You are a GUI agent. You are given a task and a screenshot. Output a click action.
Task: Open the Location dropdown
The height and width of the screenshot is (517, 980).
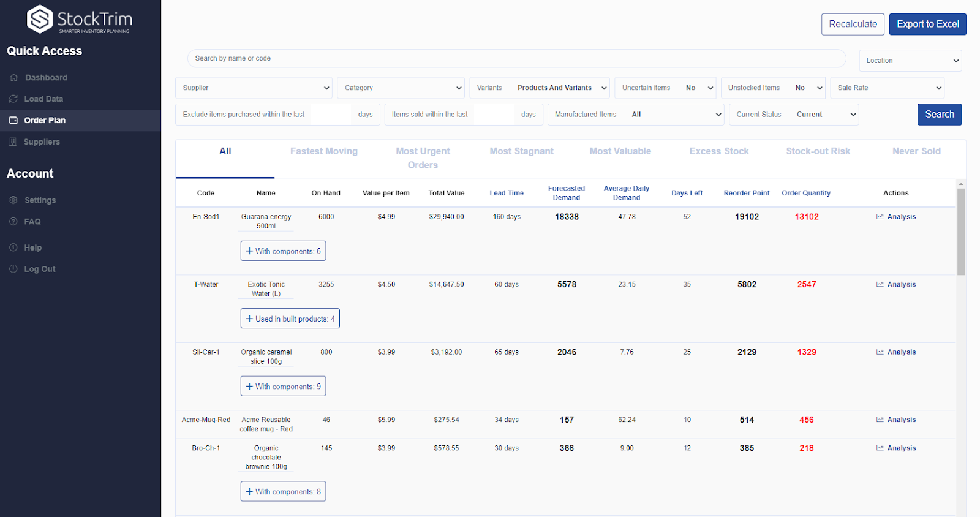(910, 61)
